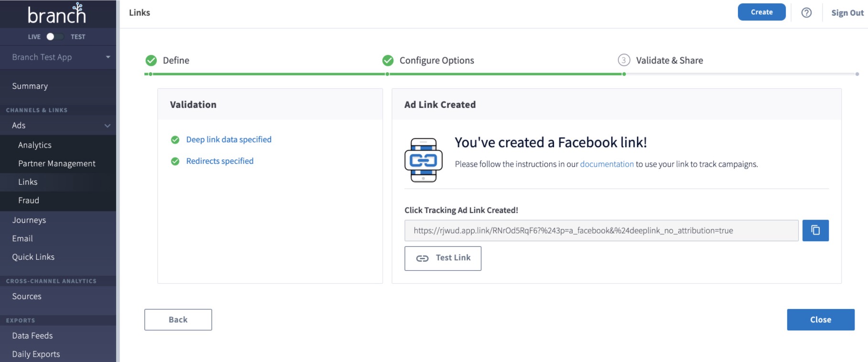Open Deep link data specified link

[x=228, y=139]
